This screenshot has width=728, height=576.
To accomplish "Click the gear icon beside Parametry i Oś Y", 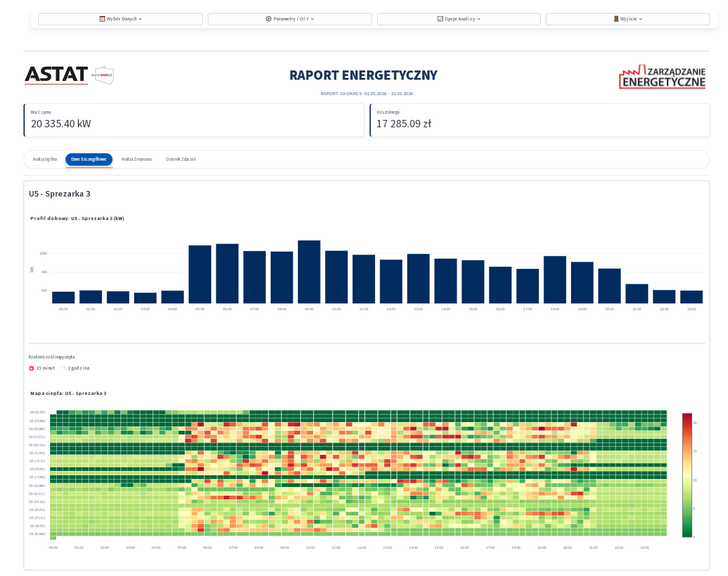I will click(x=268, y=19).
